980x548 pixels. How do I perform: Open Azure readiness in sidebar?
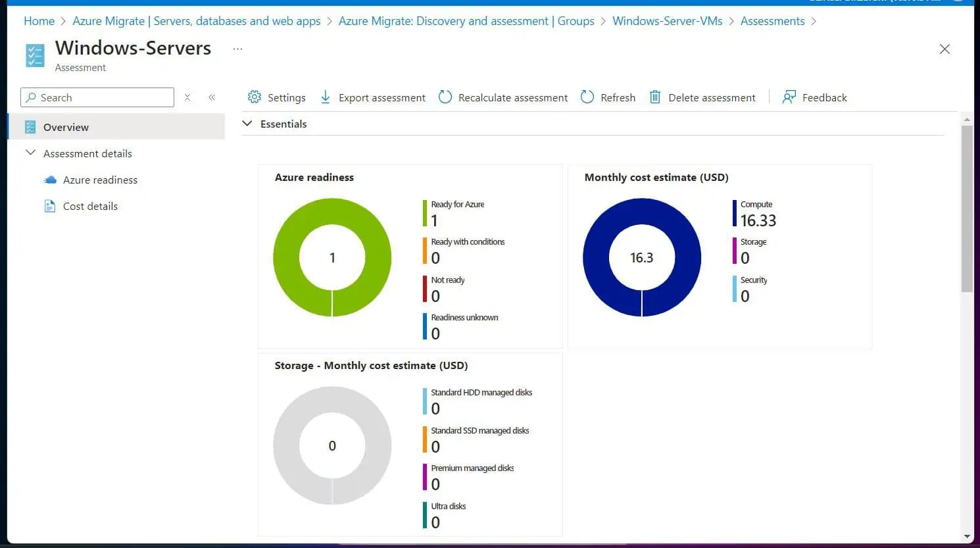[x=100, y=180]
